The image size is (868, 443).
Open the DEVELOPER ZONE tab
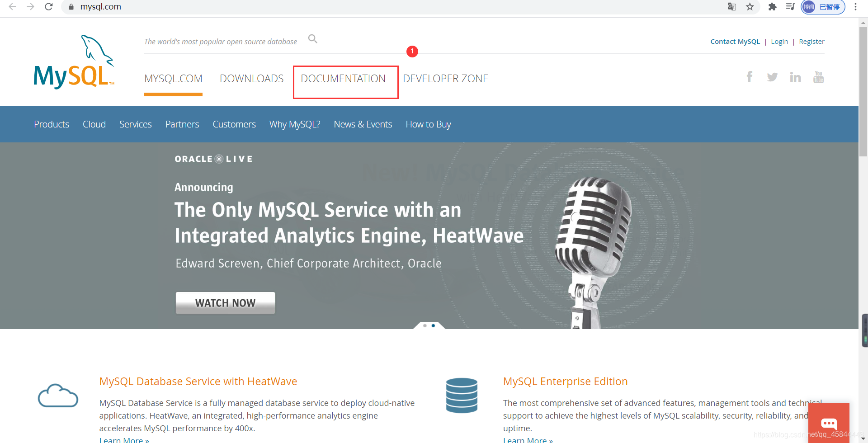(x=446, y=79)
